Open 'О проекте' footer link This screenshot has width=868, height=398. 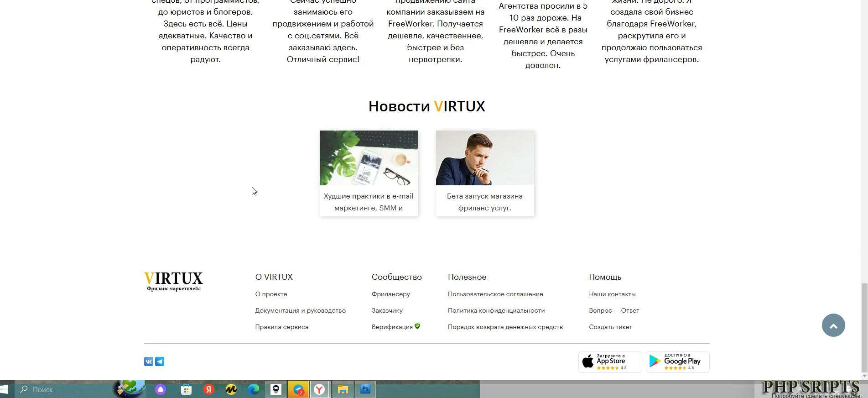click(271, 294)
